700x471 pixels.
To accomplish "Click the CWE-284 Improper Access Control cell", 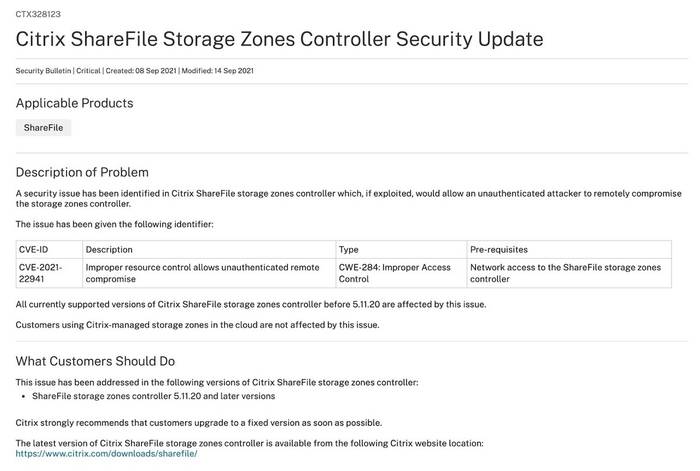I will pyautogui.click(x=401, y=273).
